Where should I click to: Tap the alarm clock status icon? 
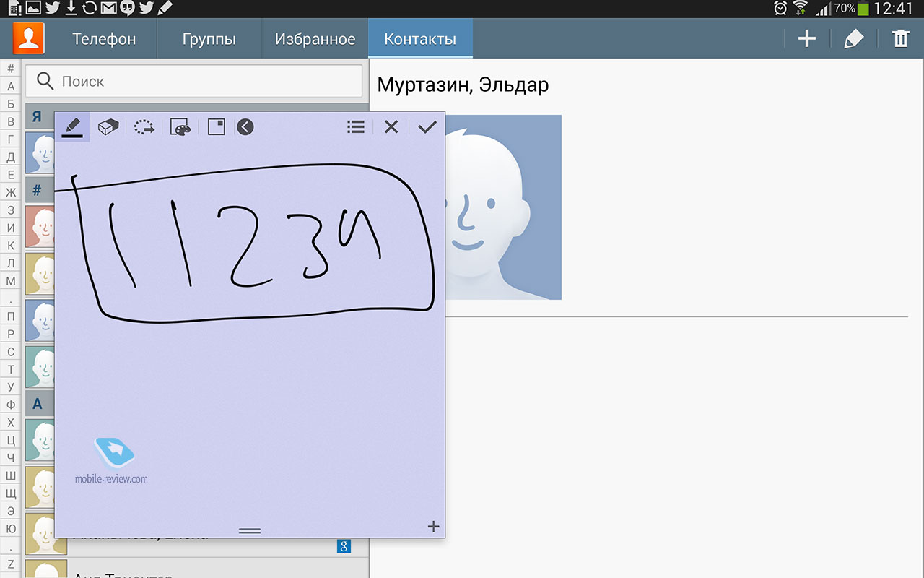pyautogui.click(x=780, y=9)
